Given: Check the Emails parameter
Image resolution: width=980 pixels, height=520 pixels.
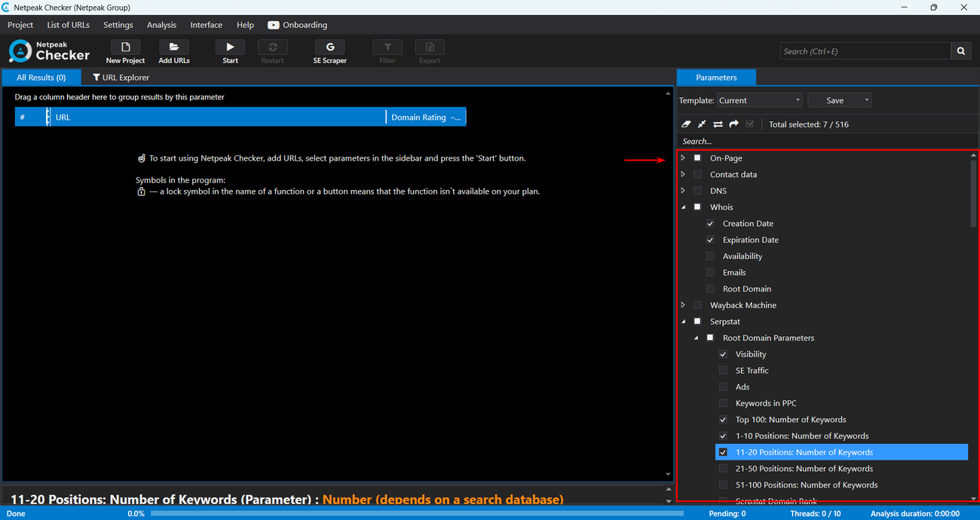Looking at the screenshot, I should tap(710, 273).
